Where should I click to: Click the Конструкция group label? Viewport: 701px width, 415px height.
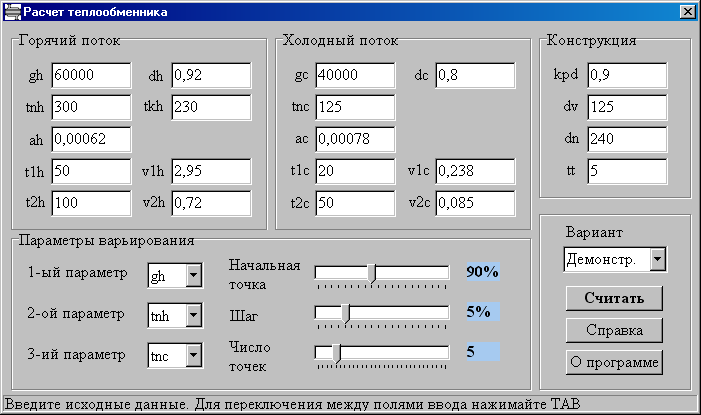point(591,40)
